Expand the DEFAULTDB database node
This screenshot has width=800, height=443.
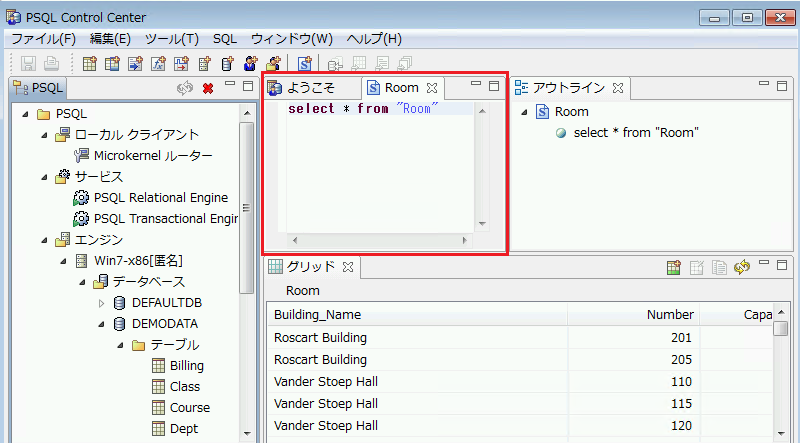pos(101,303)
